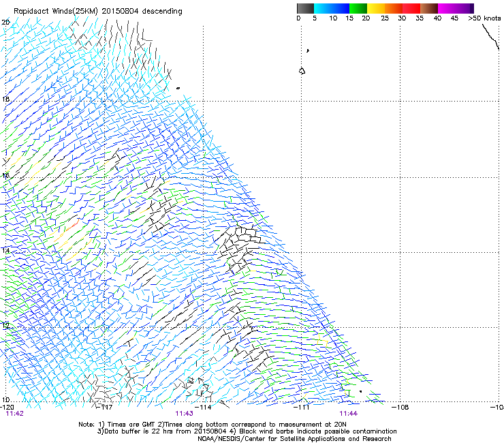
Task: Click the red 30-35 knots legend swatch
Action: click(411, 8)
